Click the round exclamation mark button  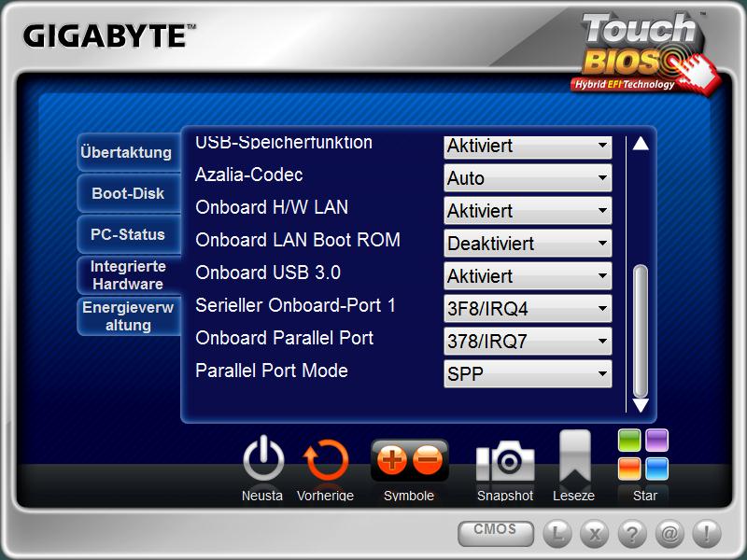tap(707, 533)
